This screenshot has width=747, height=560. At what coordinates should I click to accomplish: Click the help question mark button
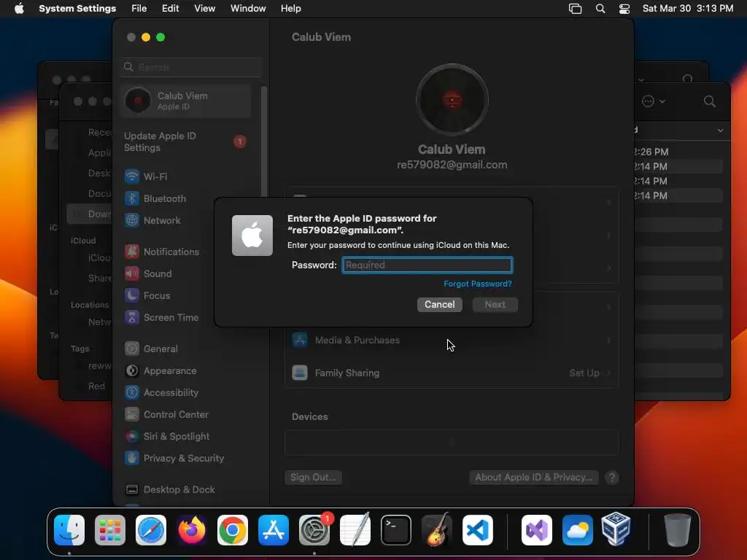612,477
